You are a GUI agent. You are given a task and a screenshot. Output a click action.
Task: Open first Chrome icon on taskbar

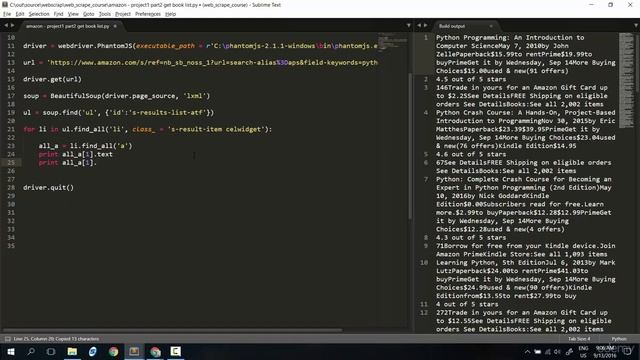pyautogui.click(x=113, y=351)
